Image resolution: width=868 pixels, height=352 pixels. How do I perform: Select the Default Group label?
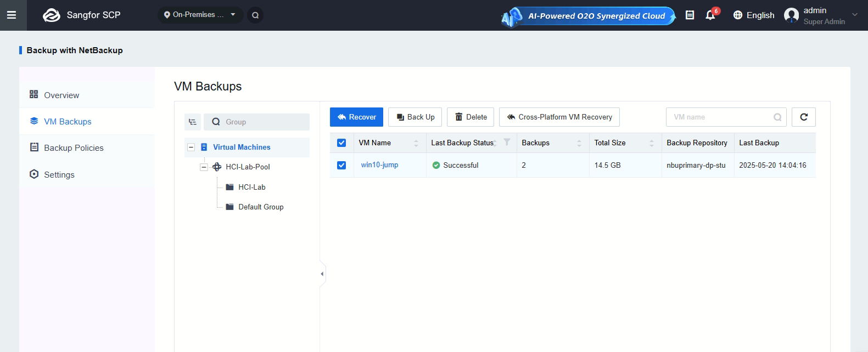click(x=261, y=207)
